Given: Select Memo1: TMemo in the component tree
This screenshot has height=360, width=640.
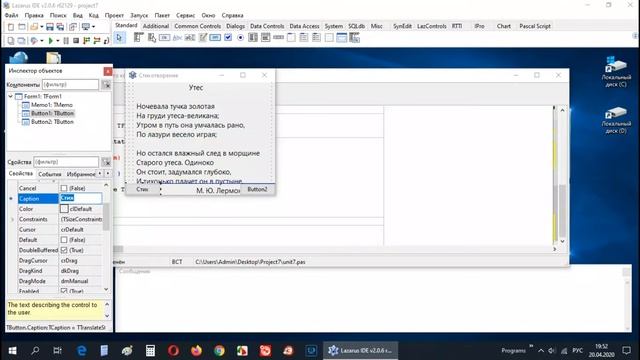Looking at the screenshot, I should coord(52,105).
